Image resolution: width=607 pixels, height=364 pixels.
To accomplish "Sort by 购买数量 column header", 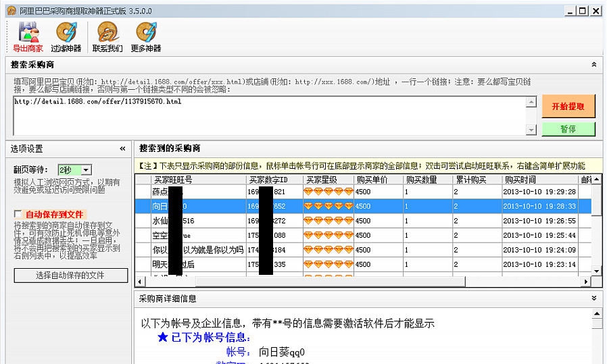I will point(428,180).
